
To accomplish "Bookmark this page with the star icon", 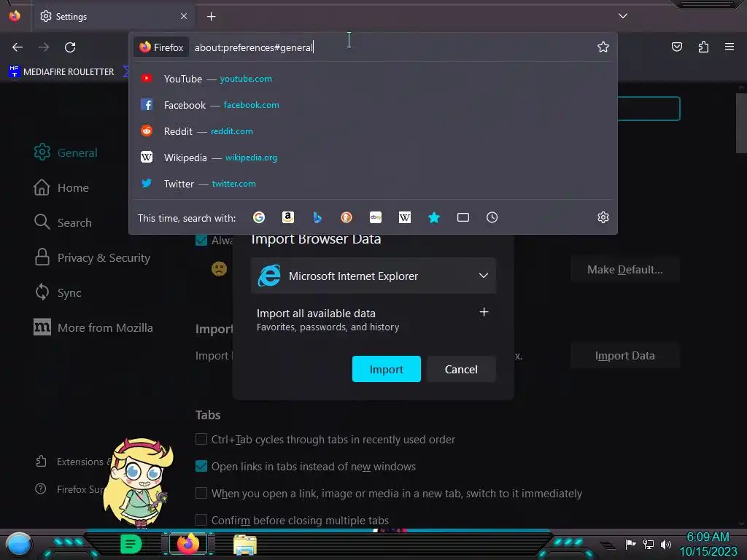I will 603,47.
